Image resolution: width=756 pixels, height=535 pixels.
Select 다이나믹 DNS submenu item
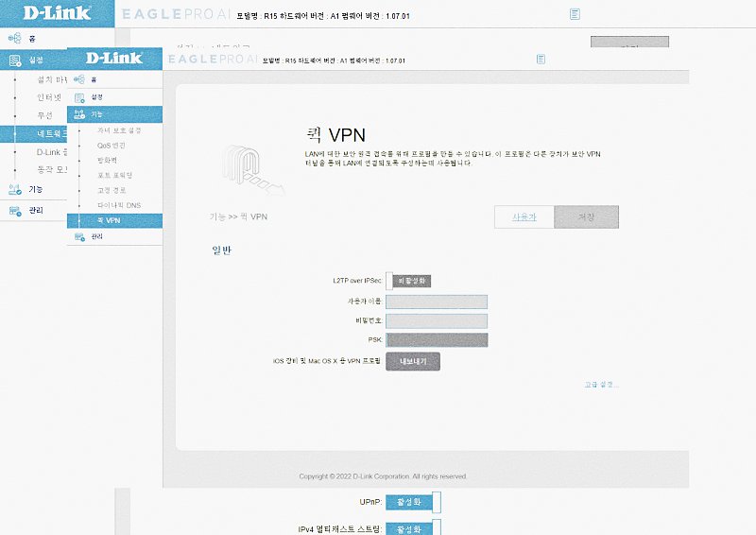pyautogui.click(x=119, y=205)
